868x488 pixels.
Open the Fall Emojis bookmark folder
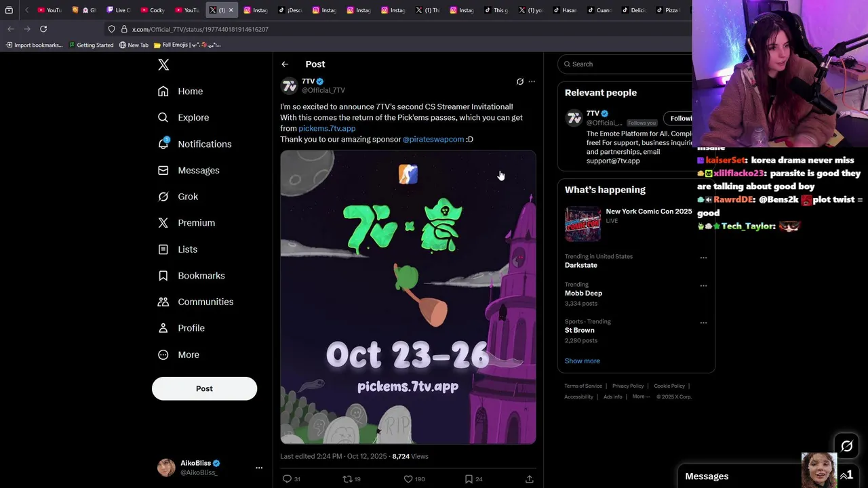click(187, 45)
